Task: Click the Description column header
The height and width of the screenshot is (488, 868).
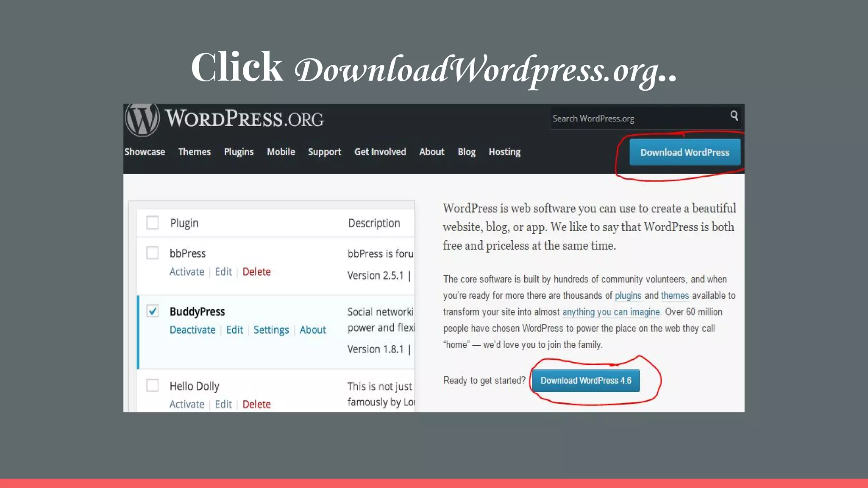Action: 374,223
